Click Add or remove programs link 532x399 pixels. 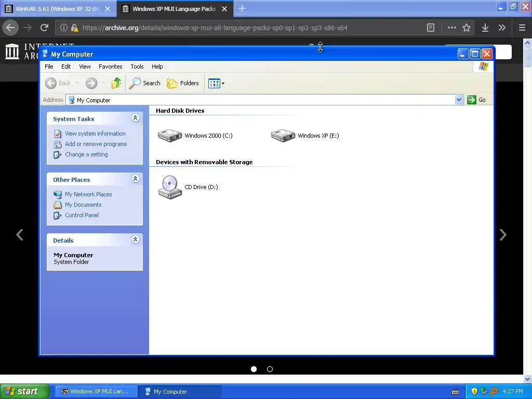pos(96,144)
